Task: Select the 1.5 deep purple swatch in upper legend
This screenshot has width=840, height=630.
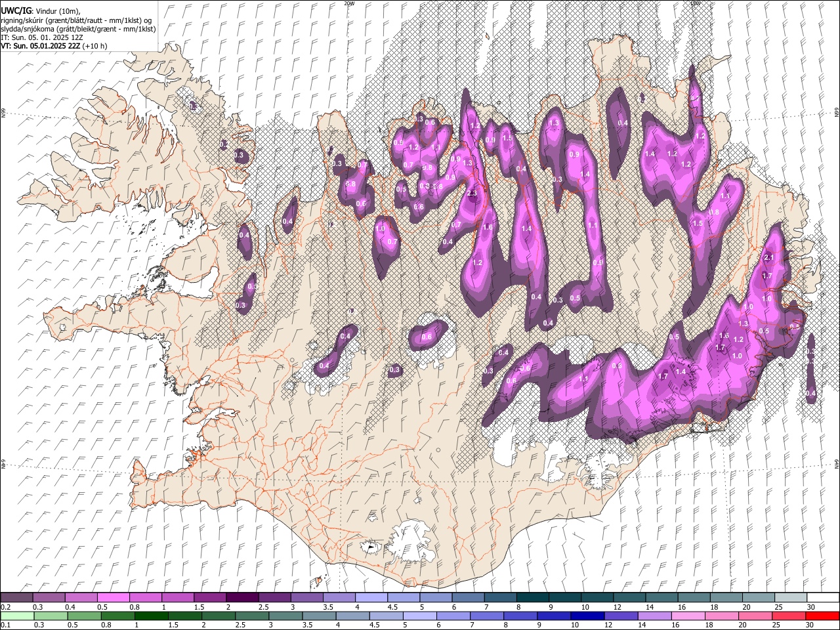Action: coord(209,597)
